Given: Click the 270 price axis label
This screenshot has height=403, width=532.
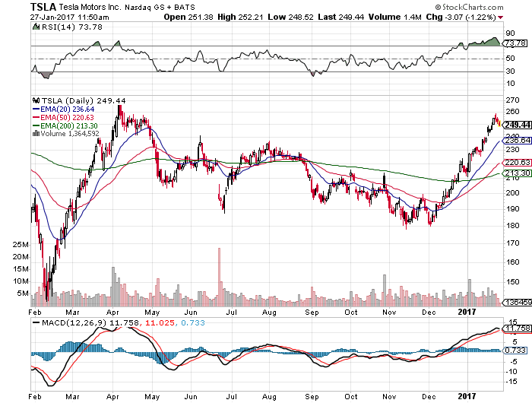Looking at the screenshot, I should coord(512,100).
